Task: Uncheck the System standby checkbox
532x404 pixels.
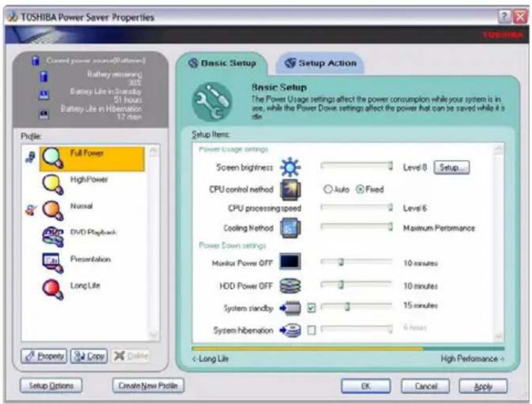Action: tap(311, 308)
